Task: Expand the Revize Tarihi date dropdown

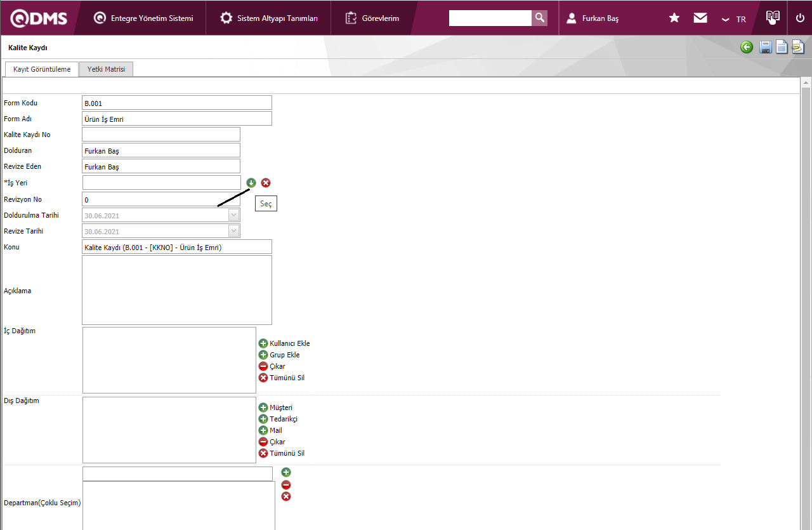Action: pos(233,231)
